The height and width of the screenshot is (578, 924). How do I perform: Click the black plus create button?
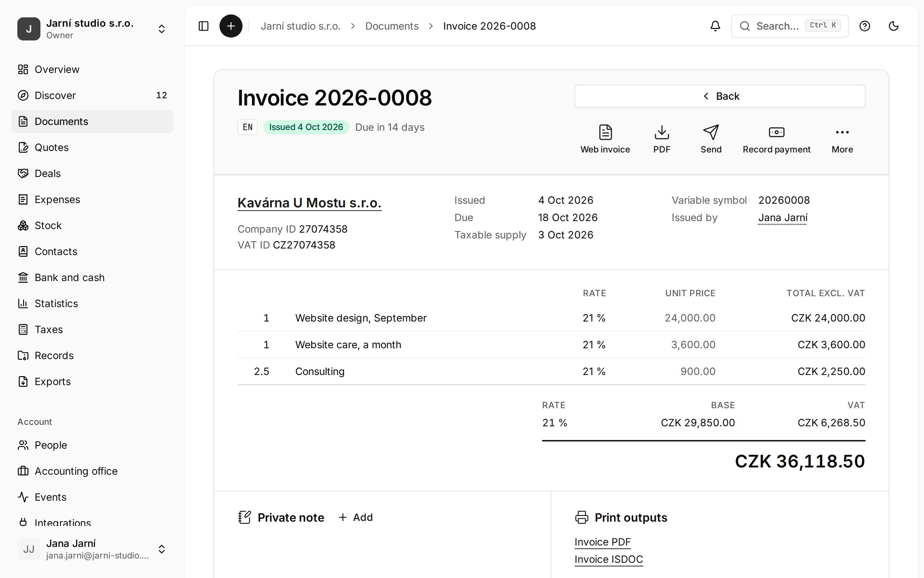tap(231, 26)
